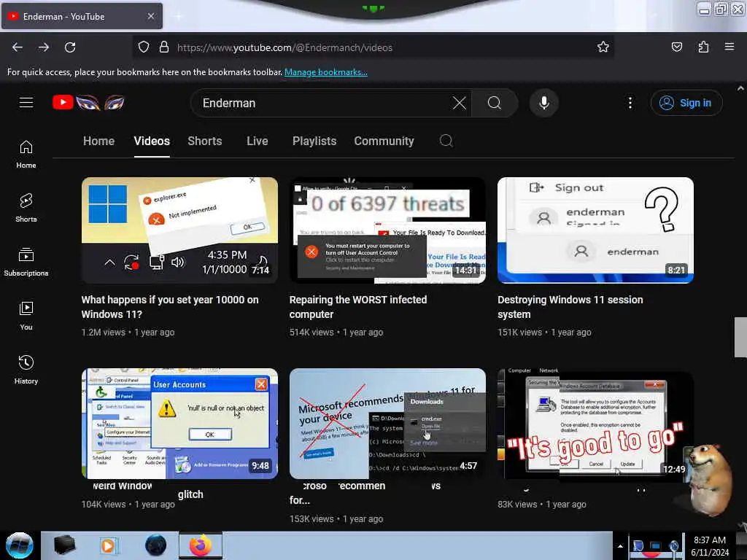Viewport: 747px width, 560px height.
Task: Select the Videos tab
Action: tap(152, 141)
